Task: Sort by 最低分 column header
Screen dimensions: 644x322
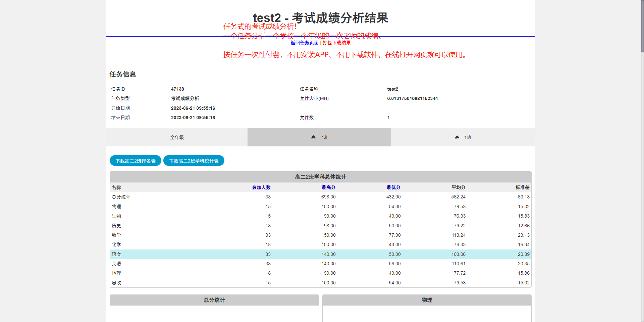Action: coord(393,187)
